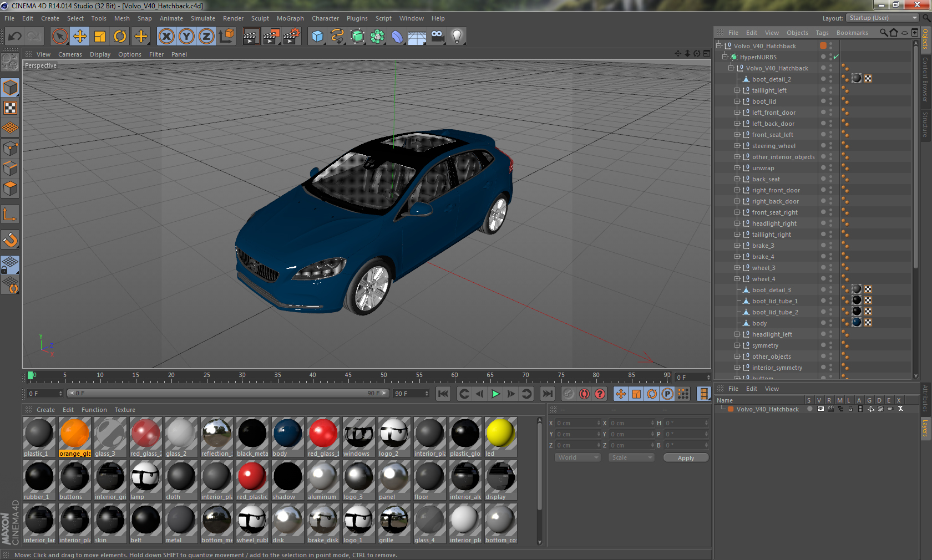Activate the Scale tool
The image size is (932, 560).
pos(100,37)
